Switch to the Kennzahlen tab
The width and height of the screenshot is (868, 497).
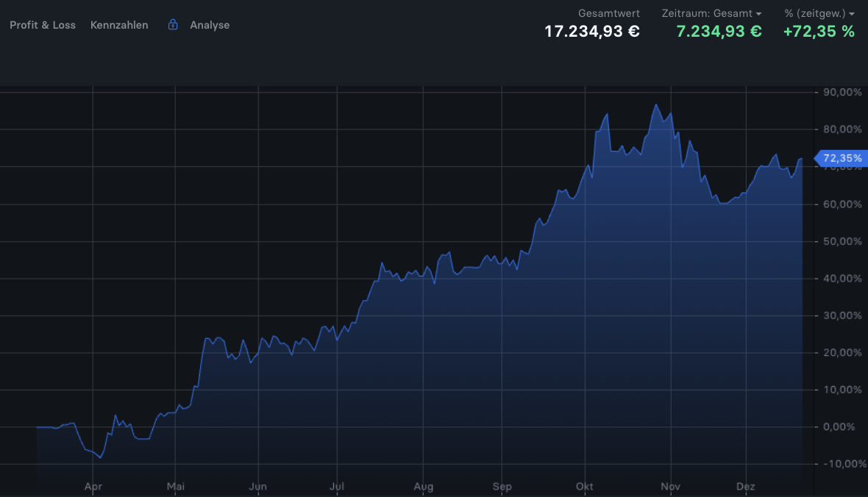click(119, 25)
